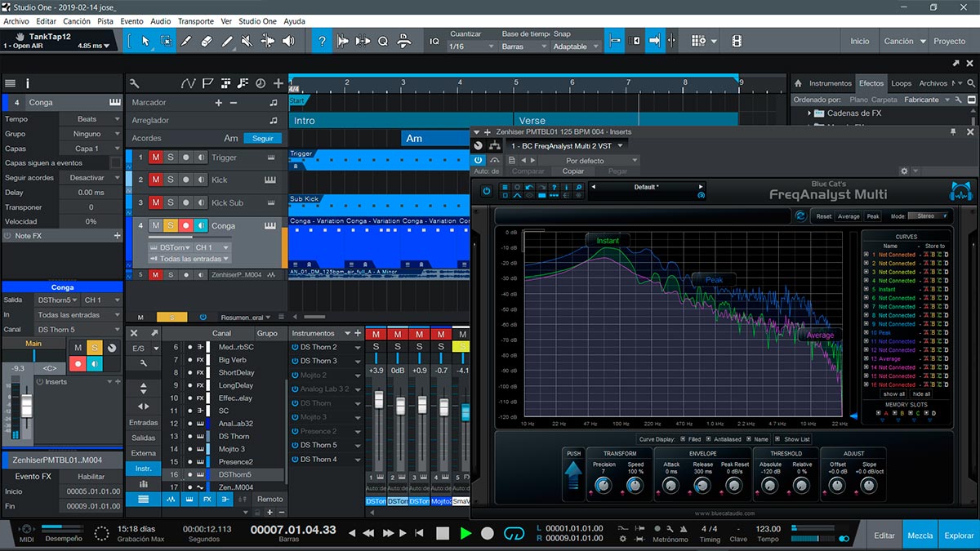Screen dimensions: 980x551
Task: Open the Ayuda menu
Action: coord(294,21)
